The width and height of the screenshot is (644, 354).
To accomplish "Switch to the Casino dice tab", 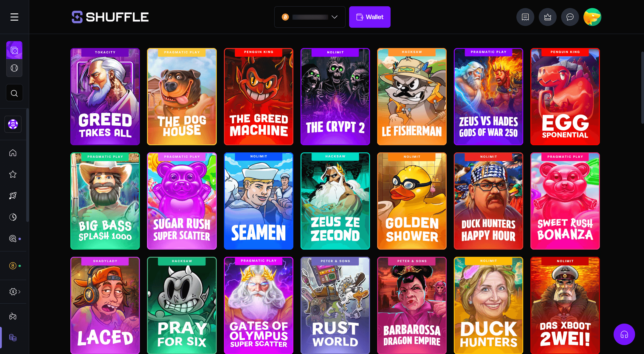I will [14, 50].
